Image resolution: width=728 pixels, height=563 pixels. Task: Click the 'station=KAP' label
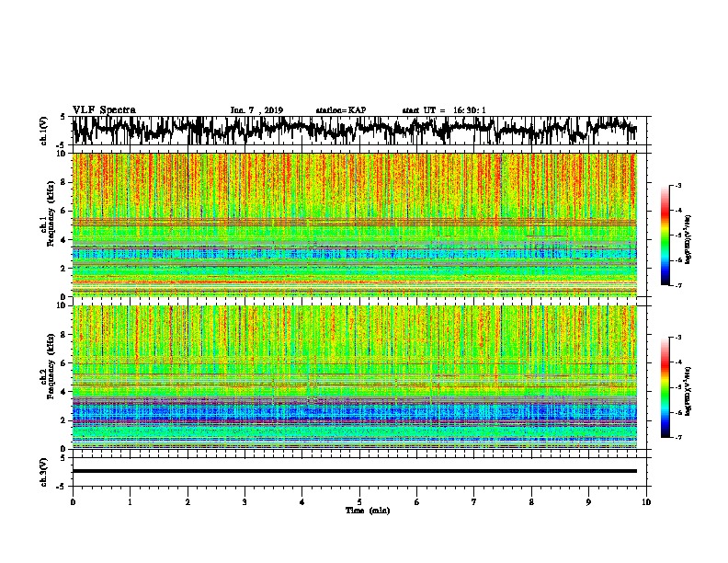click(x=341, y=110)
